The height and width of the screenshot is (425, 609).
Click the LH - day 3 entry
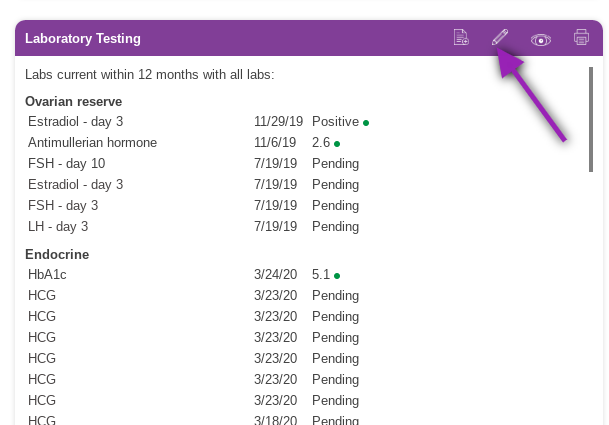click(58, 227)
